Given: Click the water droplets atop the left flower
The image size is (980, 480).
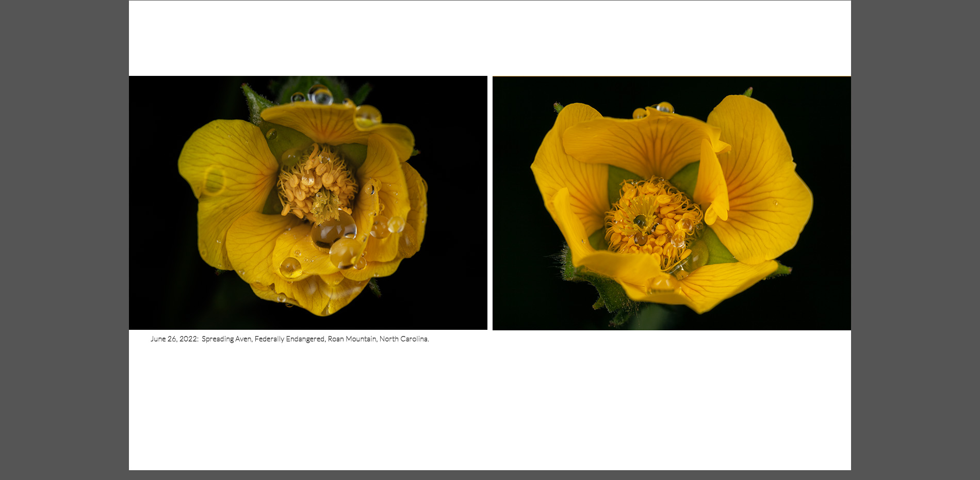Looking at the screenshot, I should click(x=320, y=95).
